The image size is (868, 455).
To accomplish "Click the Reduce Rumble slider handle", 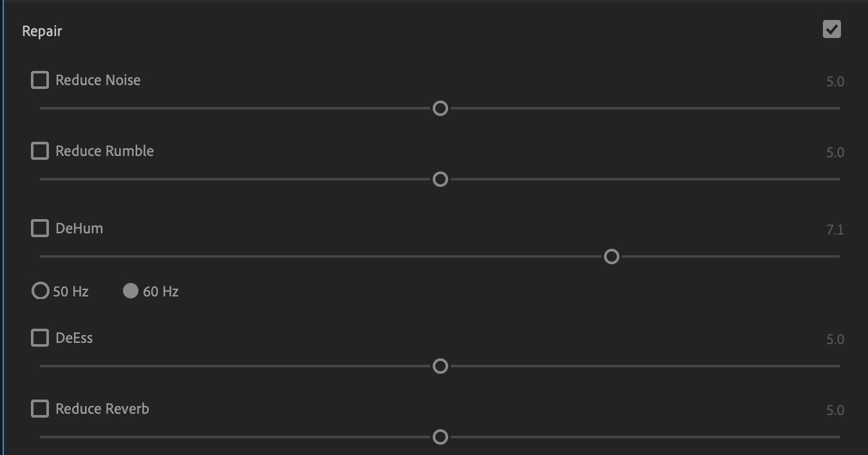I will point(440,179).
